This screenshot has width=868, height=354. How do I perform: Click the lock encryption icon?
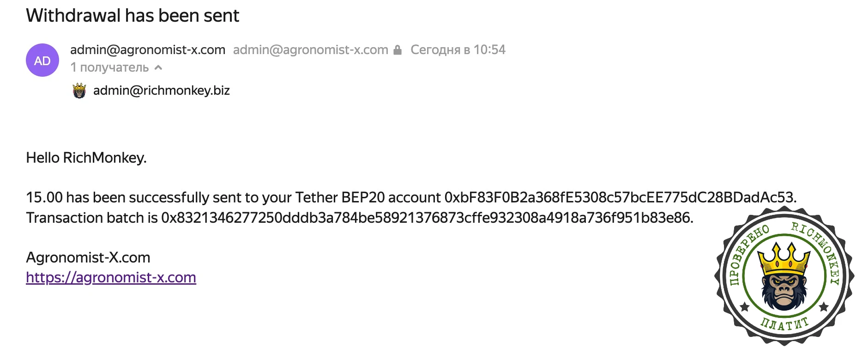(x=398, y=50)
